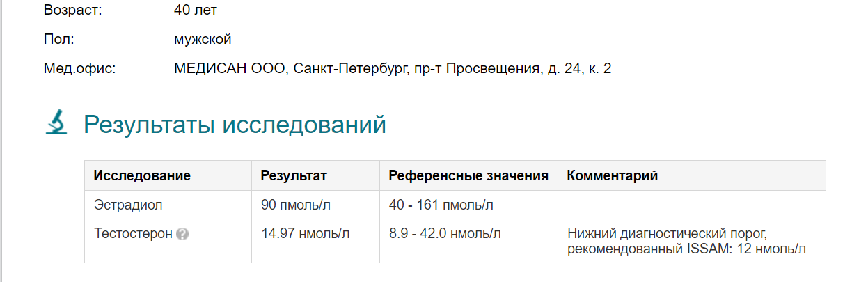Click the help icon next to Тестостерон
This screenshot has width=868, height=282.
point(182,234)
